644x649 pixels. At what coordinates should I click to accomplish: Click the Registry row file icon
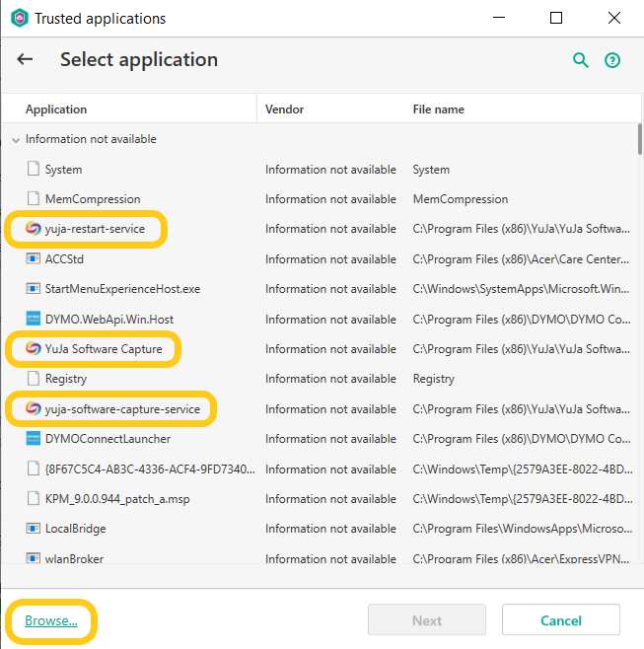(x=34, y=379)
